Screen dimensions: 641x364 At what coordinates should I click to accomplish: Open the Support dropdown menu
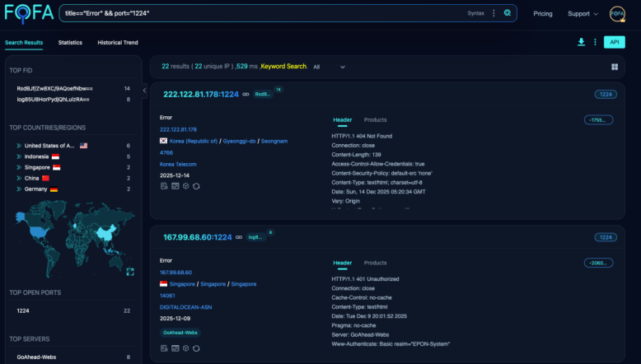point(583,14)
